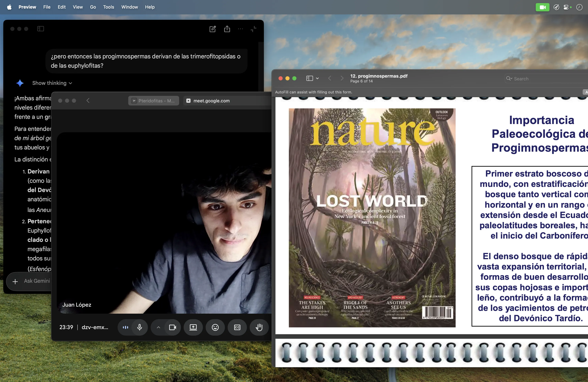The height and width of the screenshot is (382, 588).
Task: Click the AutoFill form assistance message
Action: pyautogui.click(x=314, y=92)
